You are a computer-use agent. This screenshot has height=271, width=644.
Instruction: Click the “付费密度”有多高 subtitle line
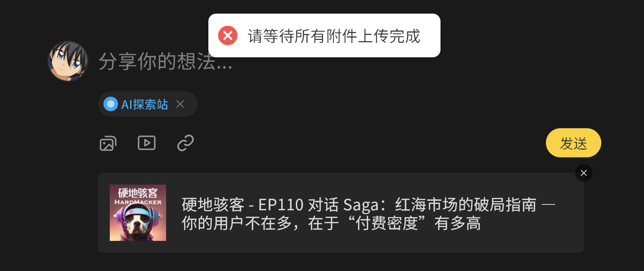coord(331,223)
